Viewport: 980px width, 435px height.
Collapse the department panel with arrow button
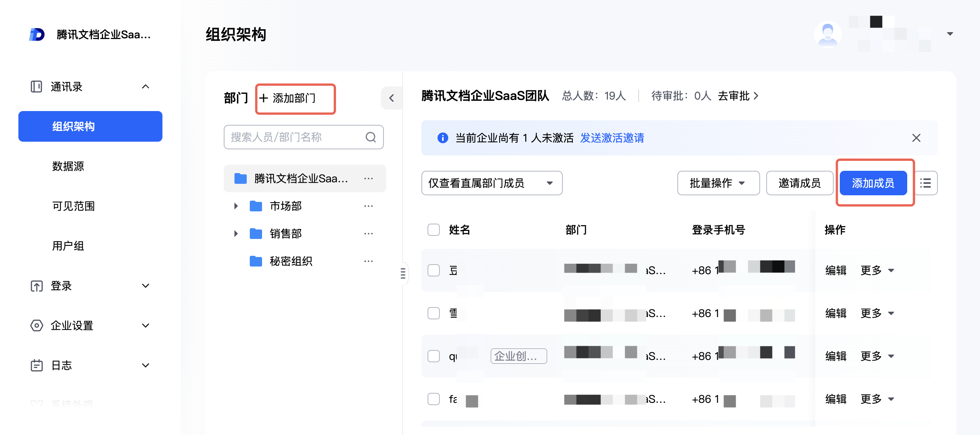click(391, 98)
